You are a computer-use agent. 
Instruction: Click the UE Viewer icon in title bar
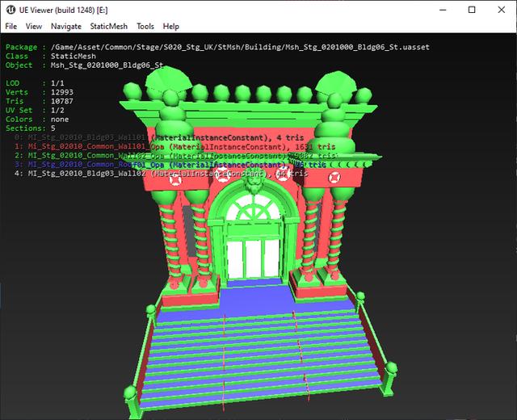coord(12,9)
